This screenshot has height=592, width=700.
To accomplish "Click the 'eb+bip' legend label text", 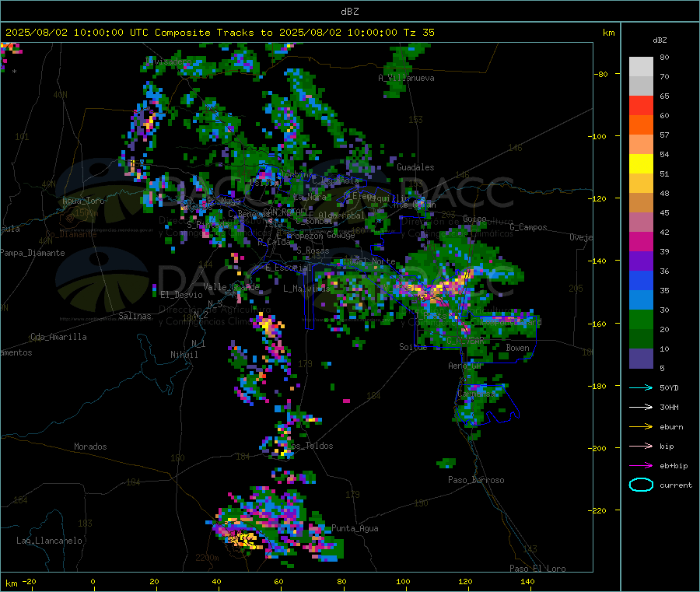I will [674, 466].
